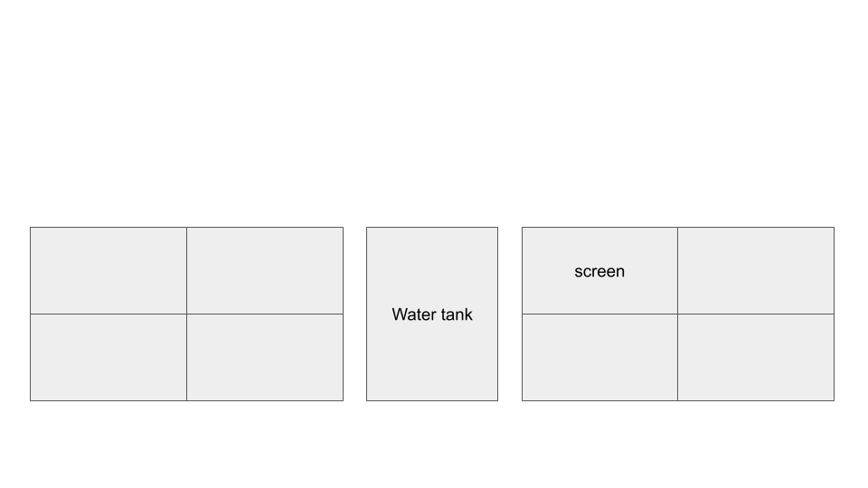
Task: Select the bottom-left cell of the right grid
Action: click(599, 357)
